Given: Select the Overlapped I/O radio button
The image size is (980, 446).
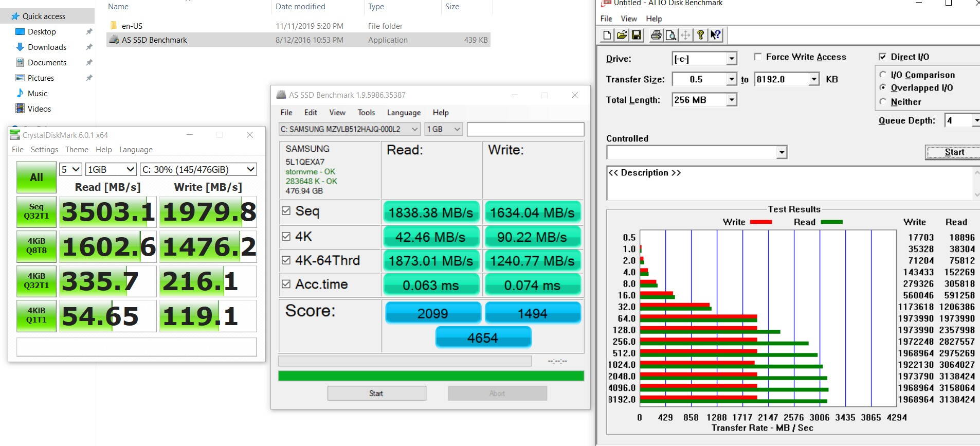Looking at the screenshot, I should [x=883, y=87].
